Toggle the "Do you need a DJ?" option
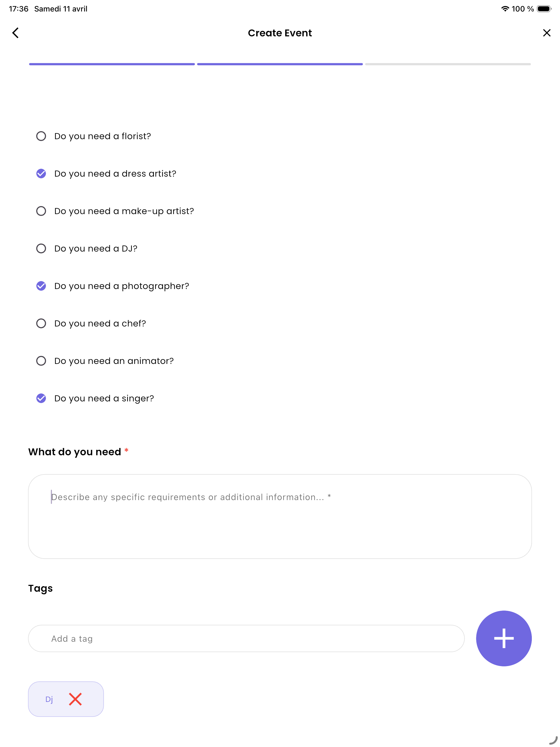Image resolution: width=560 pixels, height=747 pixels. tap(41, 249)
